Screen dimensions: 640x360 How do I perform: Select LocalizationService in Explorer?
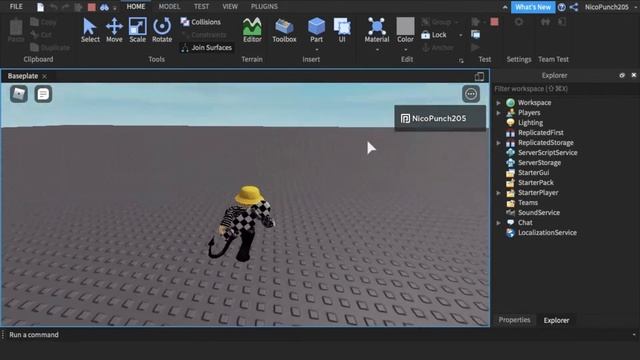547,233
